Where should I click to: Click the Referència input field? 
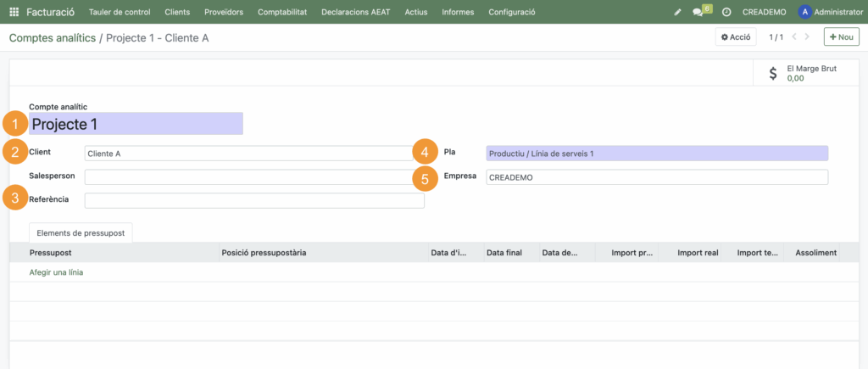point(253,201)
